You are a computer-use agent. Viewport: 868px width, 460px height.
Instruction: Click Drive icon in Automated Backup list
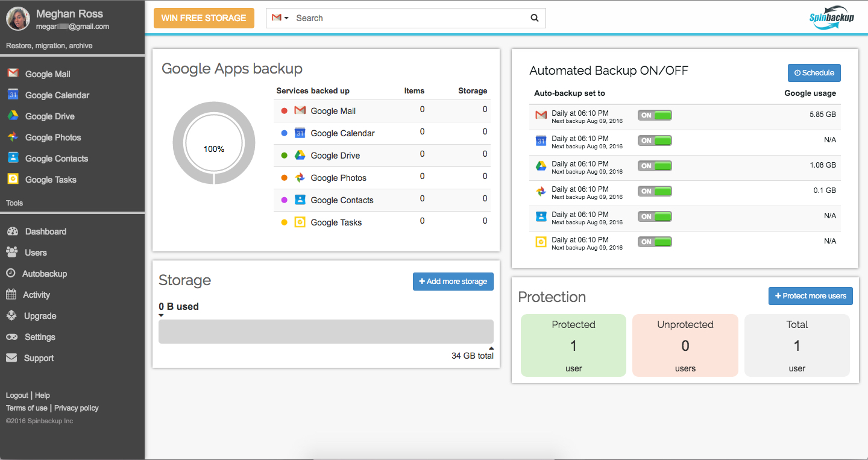(x=541, y=165)
